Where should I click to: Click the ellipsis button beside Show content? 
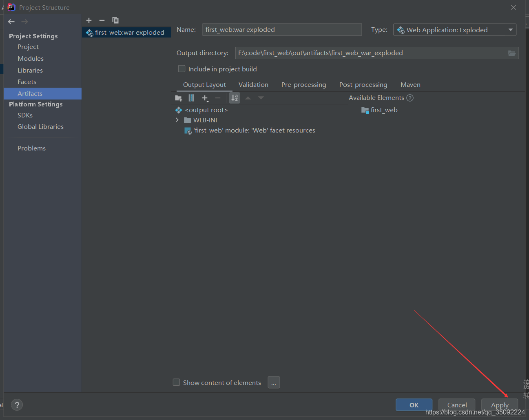274,382
